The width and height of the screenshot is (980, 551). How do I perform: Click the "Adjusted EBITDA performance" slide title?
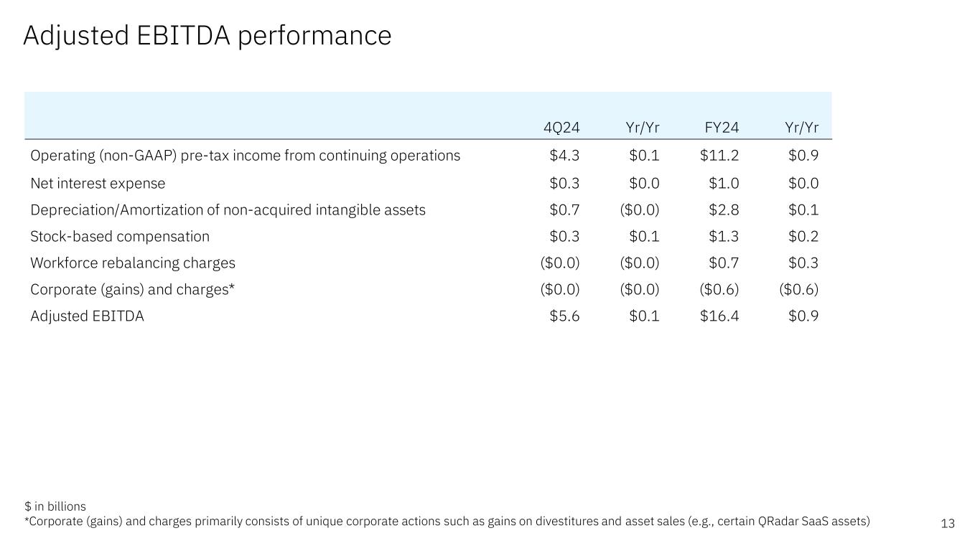tap(207, 35)
